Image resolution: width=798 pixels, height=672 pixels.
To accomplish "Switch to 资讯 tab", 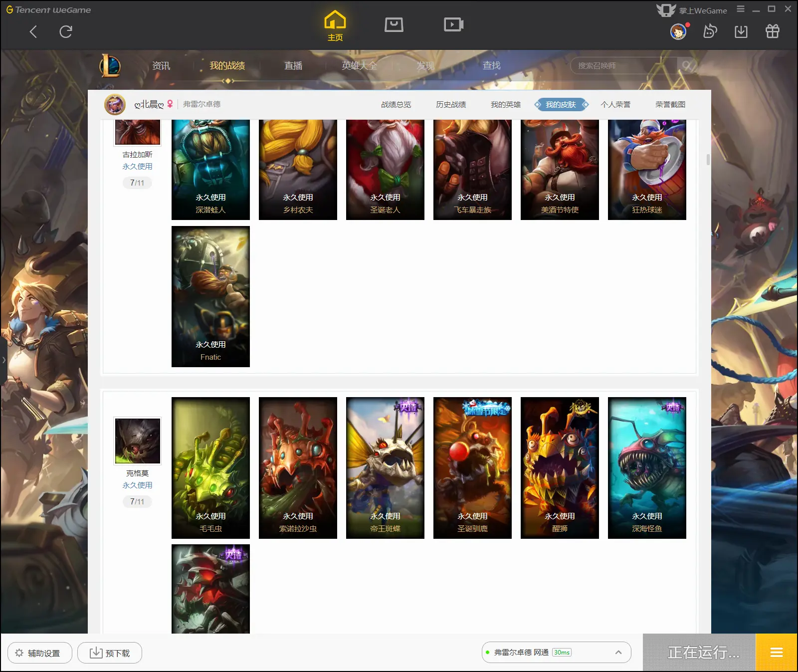I will click(161, 65).
